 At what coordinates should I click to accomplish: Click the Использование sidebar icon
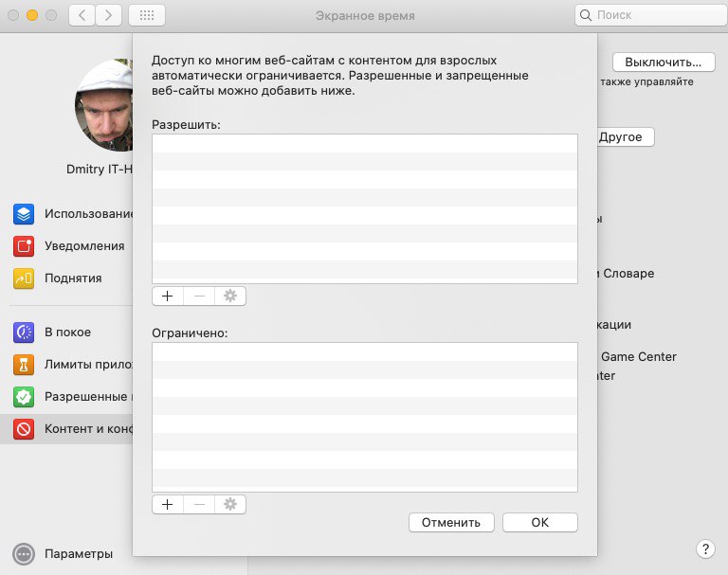[x=24, y=214]
